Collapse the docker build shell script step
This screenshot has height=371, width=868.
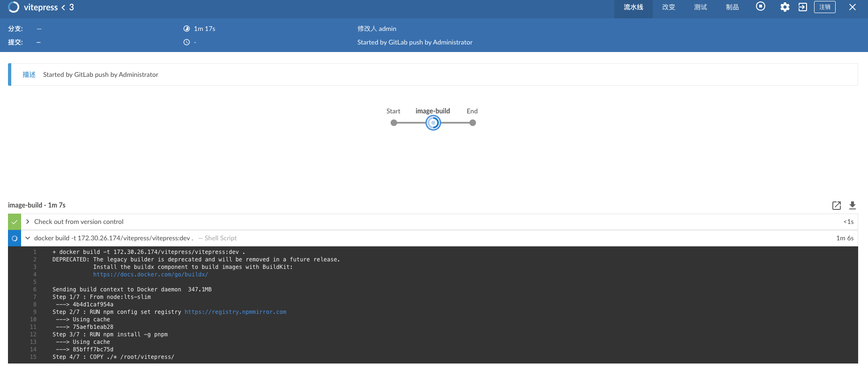(x=28, y=238)
